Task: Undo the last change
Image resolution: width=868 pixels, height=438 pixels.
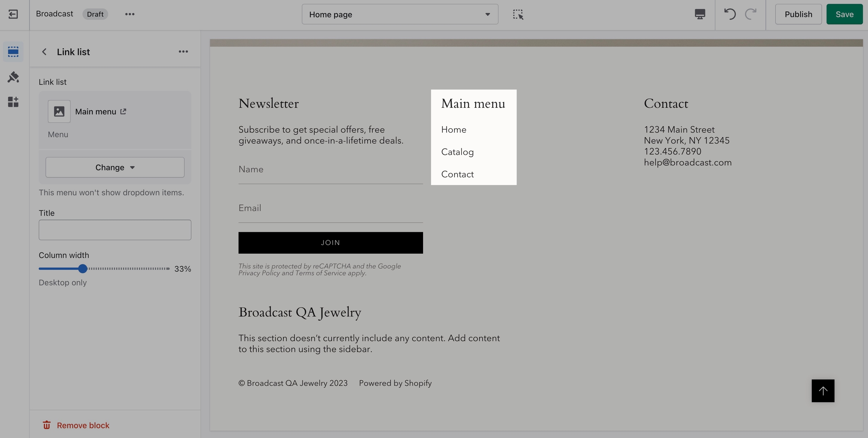Action: point(730,14)
